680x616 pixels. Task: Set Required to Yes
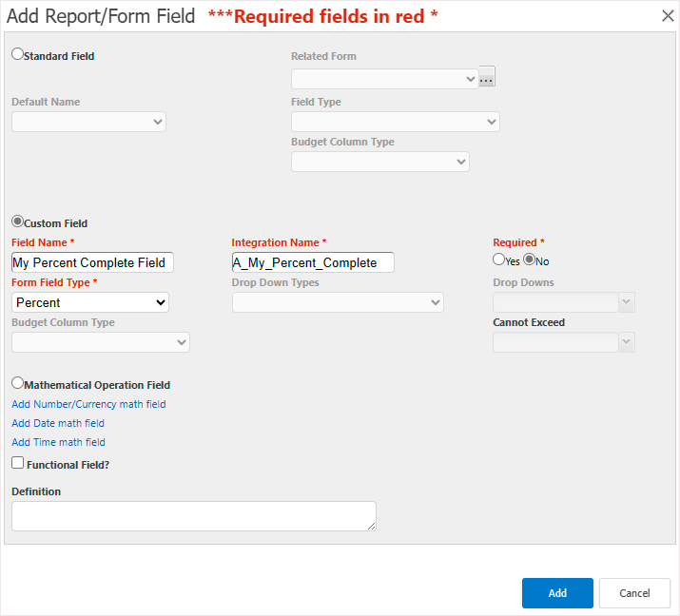coord(498,260)
